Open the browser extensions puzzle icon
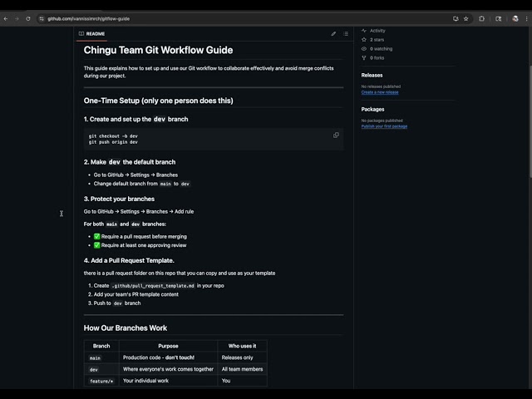 pyautogui.click(x=481, y=19)
